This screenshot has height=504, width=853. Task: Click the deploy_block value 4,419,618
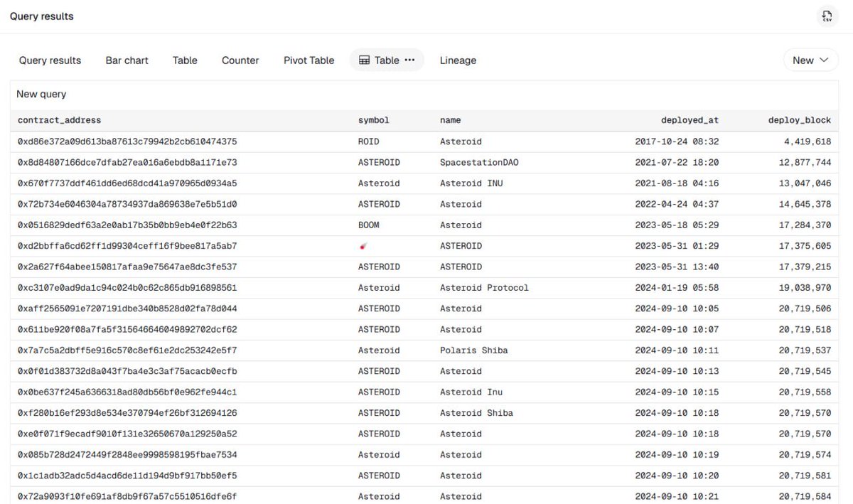(808, 141)
